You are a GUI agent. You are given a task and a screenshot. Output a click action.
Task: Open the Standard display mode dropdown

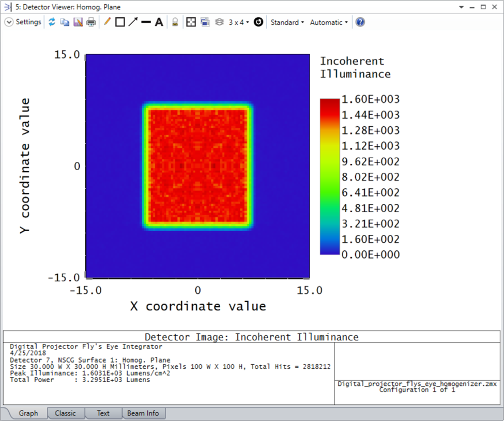click(286, 22)
